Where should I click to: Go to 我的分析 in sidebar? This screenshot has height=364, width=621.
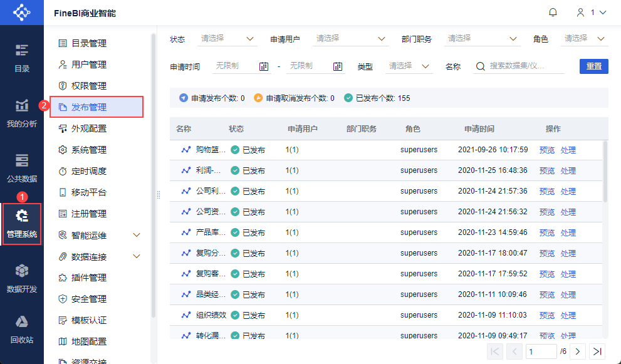click(x=22, y=113)
